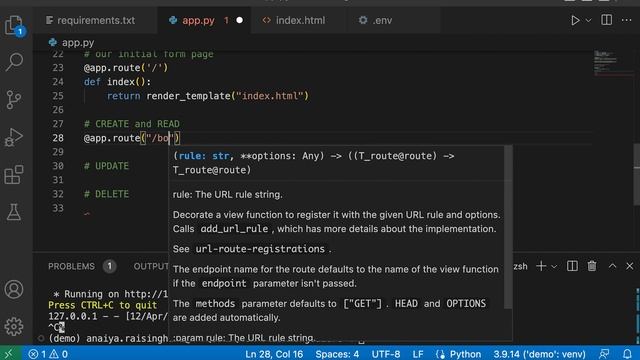Screen dimensions: 640x360
Task: Change file encoding UTF-8
Action: pos(386,354)
